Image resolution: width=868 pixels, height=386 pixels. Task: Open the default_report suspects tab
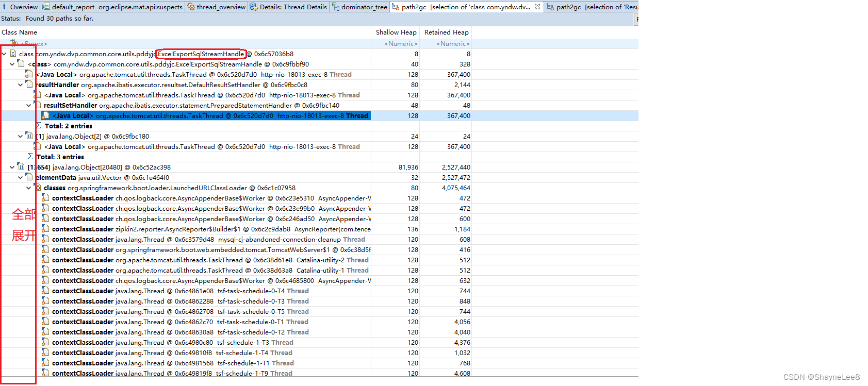(x=112, y=7)
